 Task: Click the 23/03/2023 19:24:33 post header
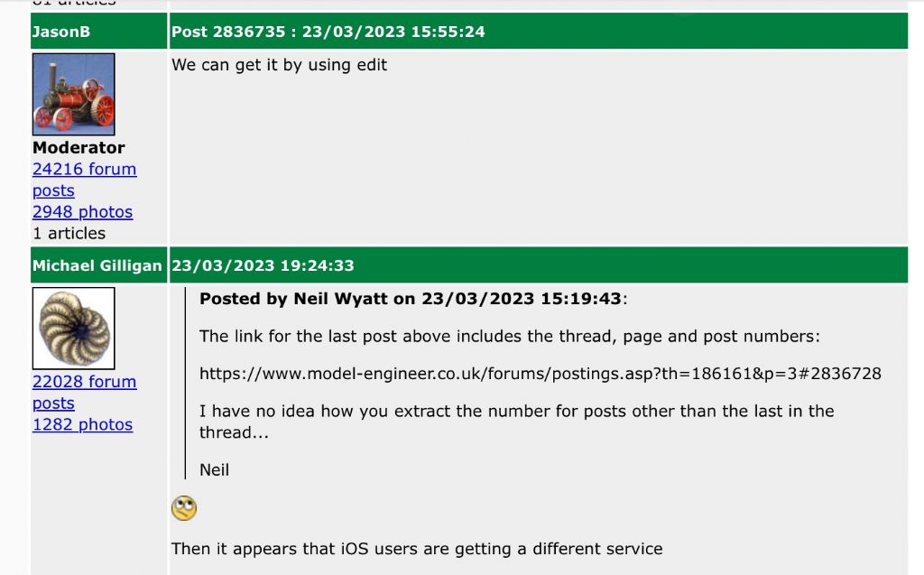click(539, 265)
